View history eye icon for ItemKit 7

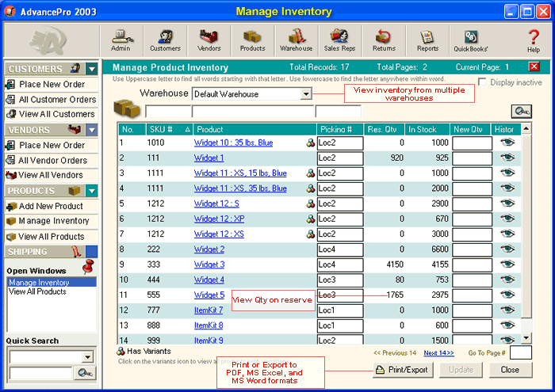tap(507, 310)
